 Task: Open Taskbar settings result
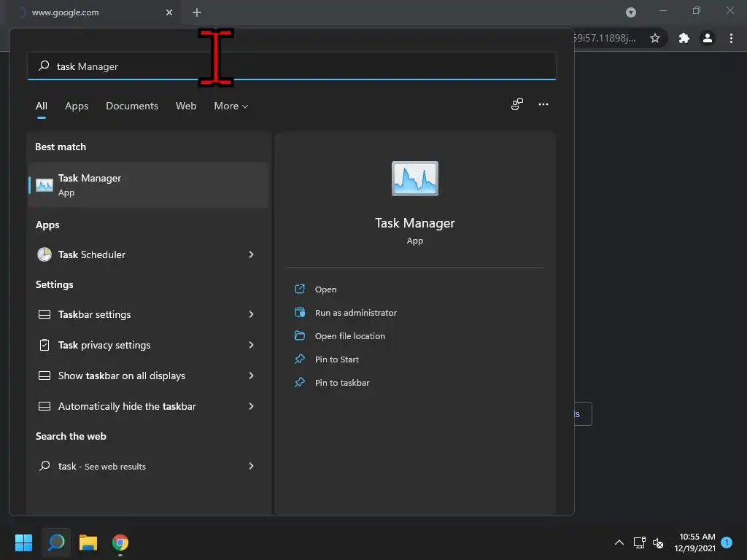point(148,314)
